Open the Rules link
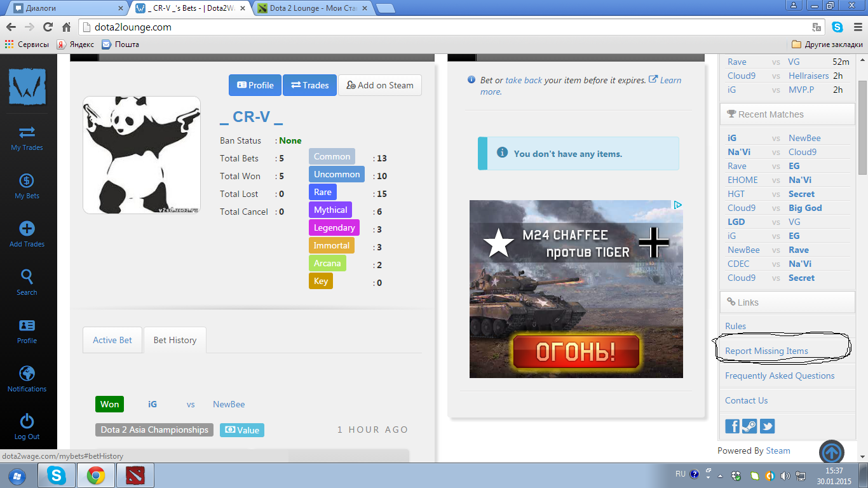This screenshot has width=868, height=488. 736,326
